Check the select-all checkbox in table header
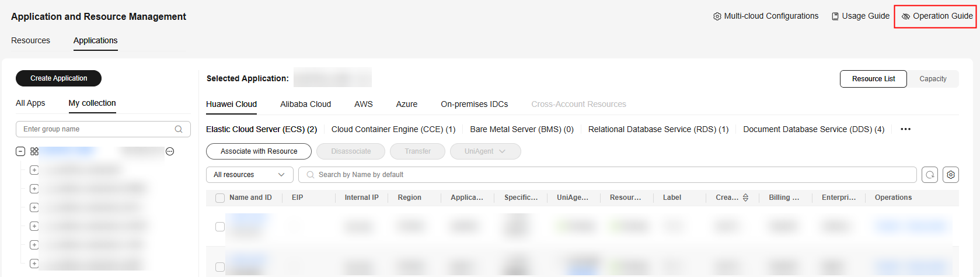The image size is (980, 277). tap(220, 198)
